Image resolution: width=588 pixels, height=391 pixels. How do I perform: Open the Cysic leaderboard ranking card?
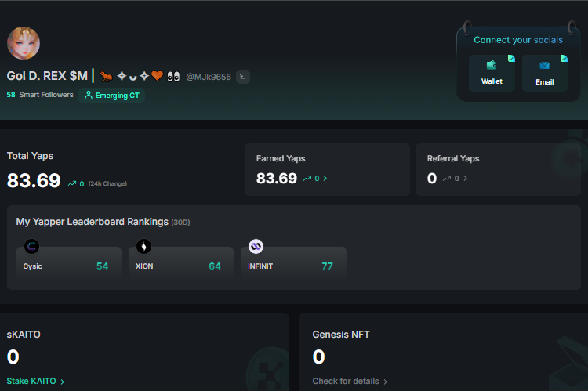tap(69, 262)
